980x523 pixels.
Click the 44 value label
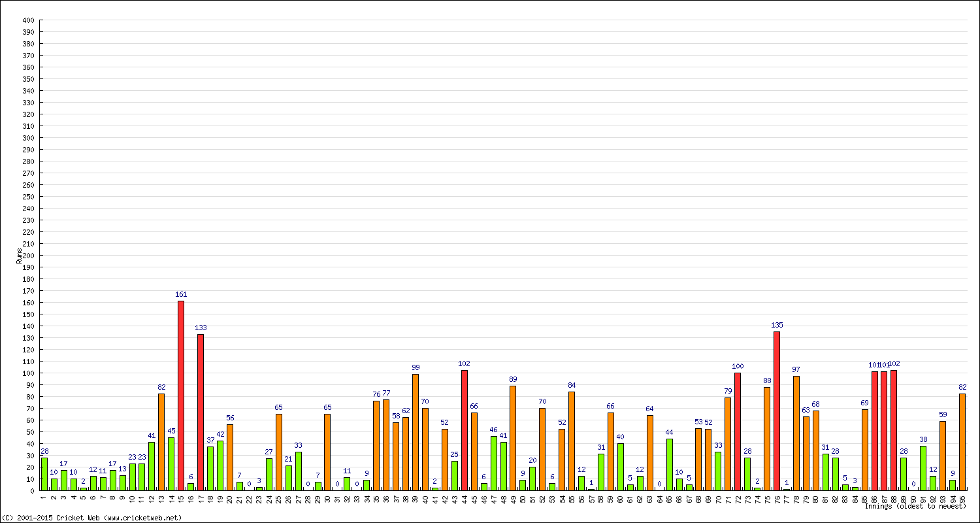coord(669,432)
